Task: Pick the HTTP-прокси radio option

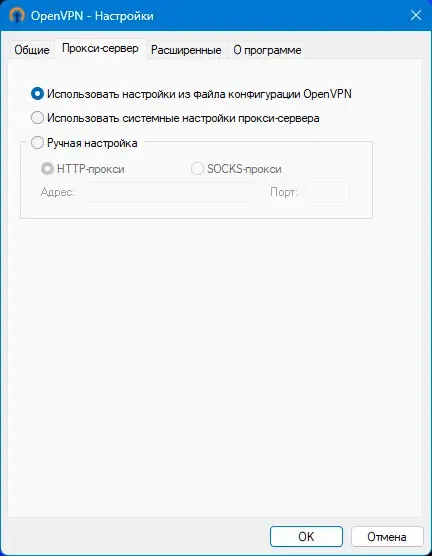Action: coord(47,169)
